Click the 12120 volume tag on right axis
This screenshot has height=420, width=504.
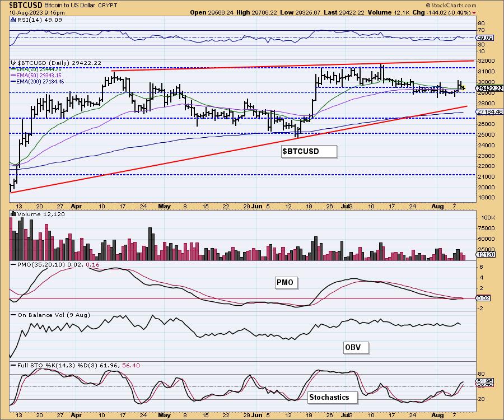point(486,254)
